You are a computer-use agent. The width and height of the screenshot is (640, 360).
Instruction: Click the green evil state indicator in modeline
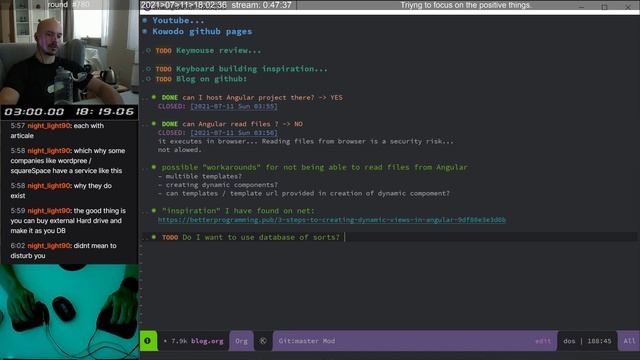point(148,341)
